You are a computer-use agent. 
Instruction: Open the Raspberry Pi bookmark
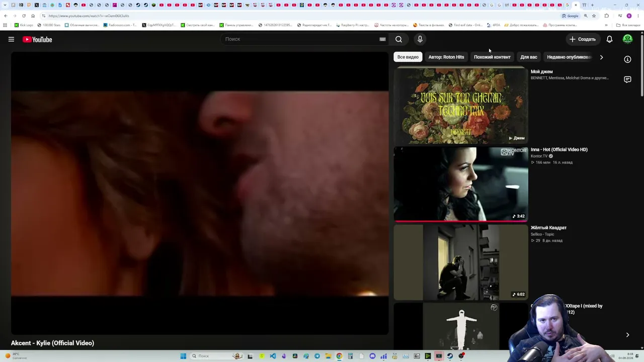pos(352,25)
